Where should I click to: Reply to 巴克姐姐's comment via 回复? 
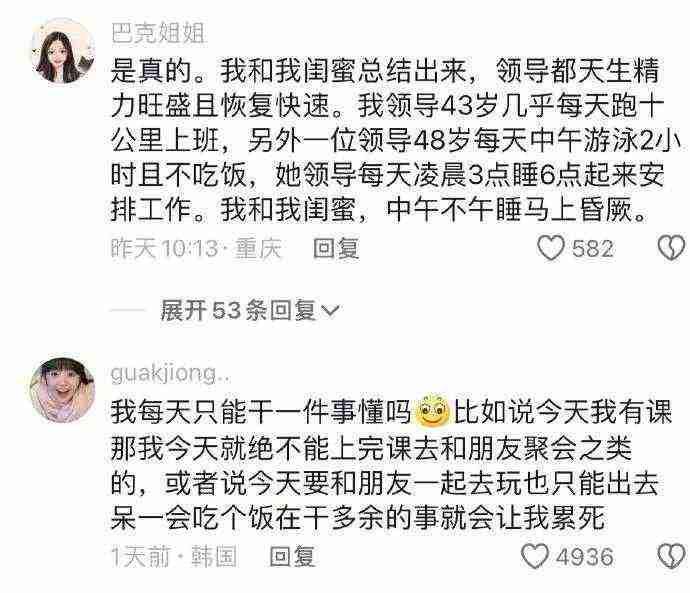336,249
